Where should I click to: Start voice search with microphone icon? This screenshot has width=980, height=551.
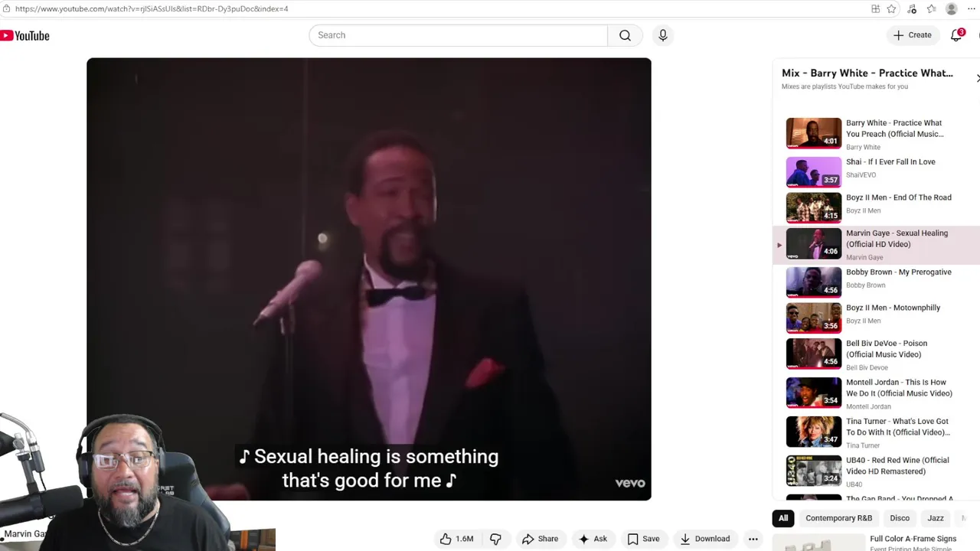[x=663, y=35]
